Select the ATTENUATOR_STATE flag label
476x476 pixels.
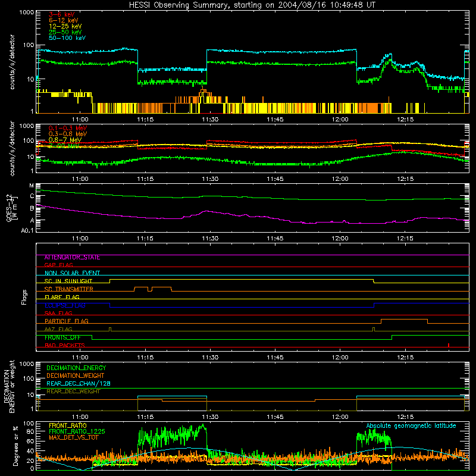click(72, 258)
